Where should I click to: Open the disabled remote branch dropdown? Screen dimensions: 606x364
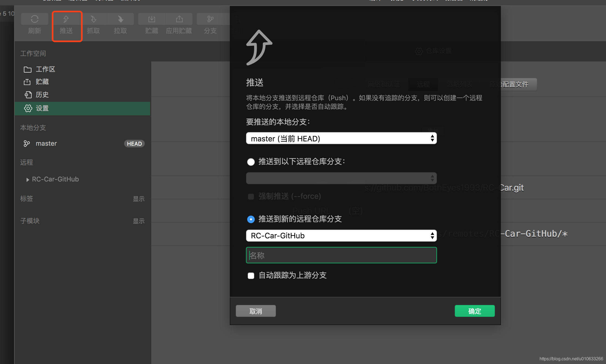tap(341, 178)
